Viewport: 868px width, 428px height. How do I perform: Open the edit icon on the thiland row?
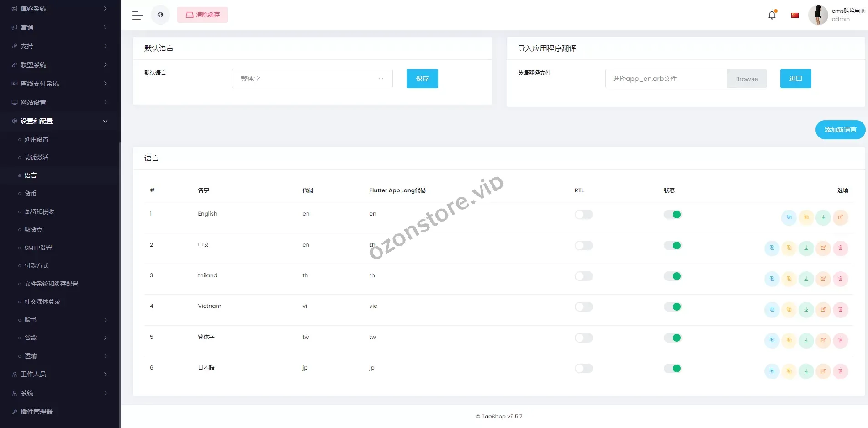click(824, 279)
